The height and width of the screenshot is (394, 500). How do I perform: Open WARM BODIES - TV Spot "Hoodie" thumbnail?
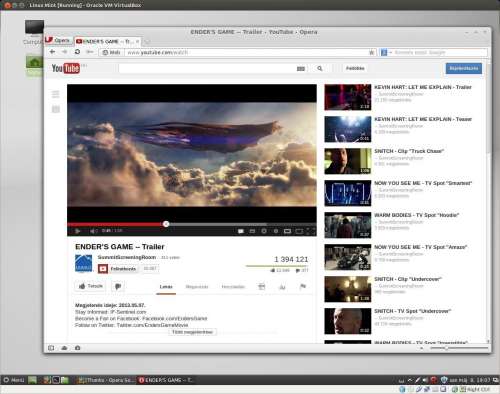pos(348,225)
